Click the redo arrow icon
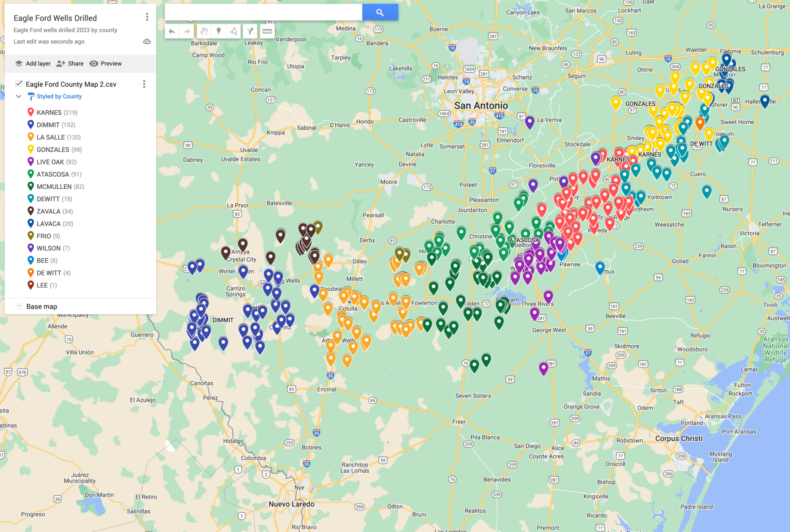 (187, 31)
